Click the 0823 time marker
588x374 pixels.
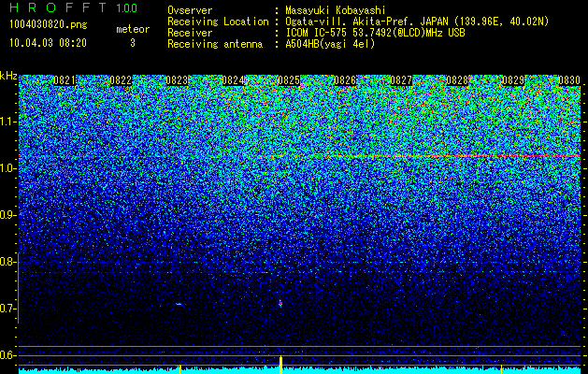click(177, 80)
